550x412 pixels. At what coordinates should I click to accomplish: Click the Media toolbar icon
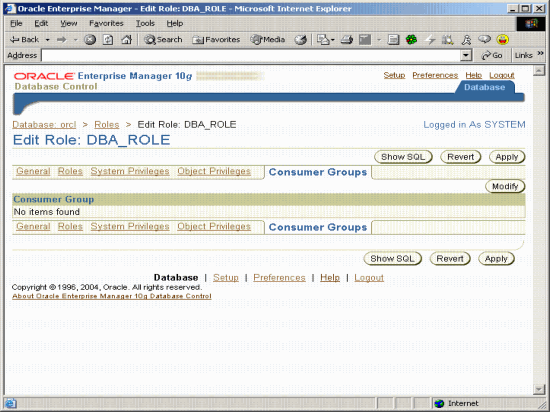tap(268, 40)
